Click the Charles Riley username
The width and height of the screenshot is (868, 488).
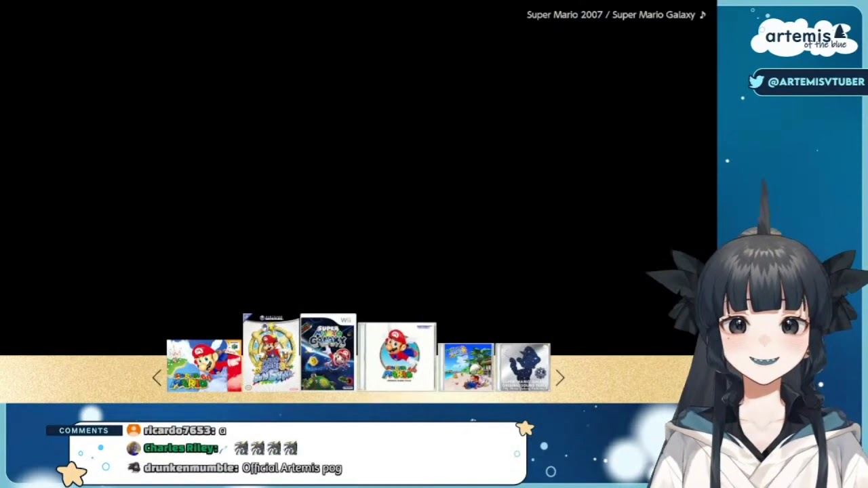(x=180, y=449)
